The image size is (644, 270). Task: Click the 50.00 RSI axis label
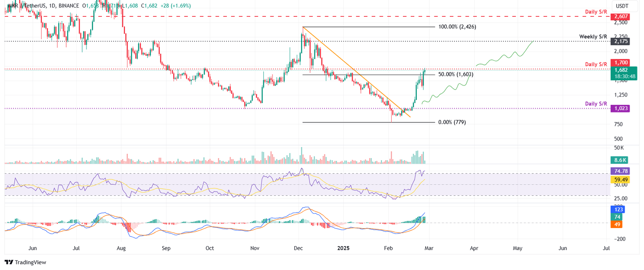(621, 184)
